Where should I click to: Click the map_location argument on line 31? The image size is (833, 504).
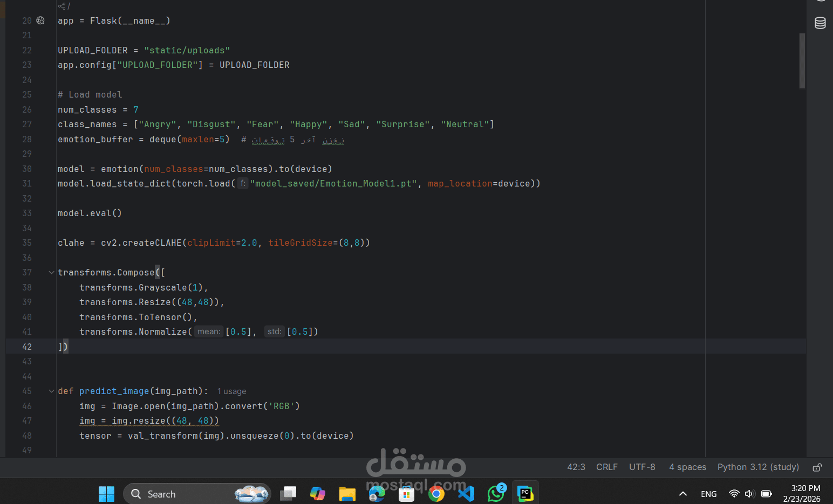[x=460, y=184]
